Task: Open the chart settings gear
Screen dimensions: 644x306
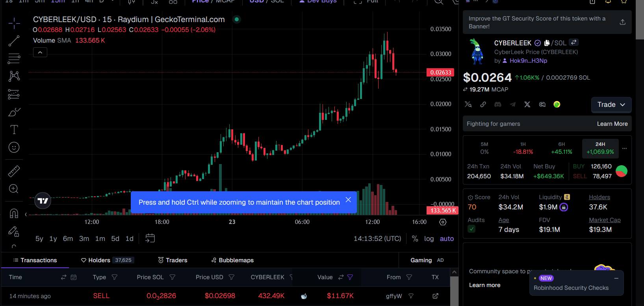Action: click(443, 222)
